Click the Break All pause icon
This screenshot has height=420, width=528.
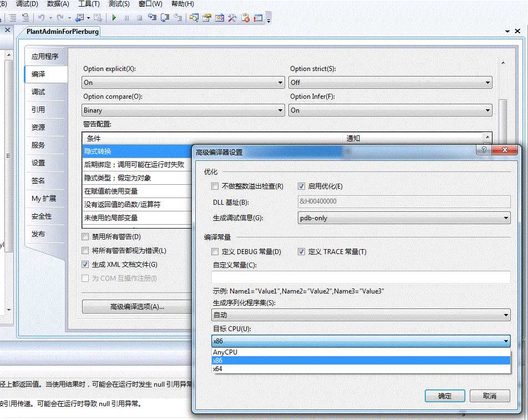click(126, 18)
